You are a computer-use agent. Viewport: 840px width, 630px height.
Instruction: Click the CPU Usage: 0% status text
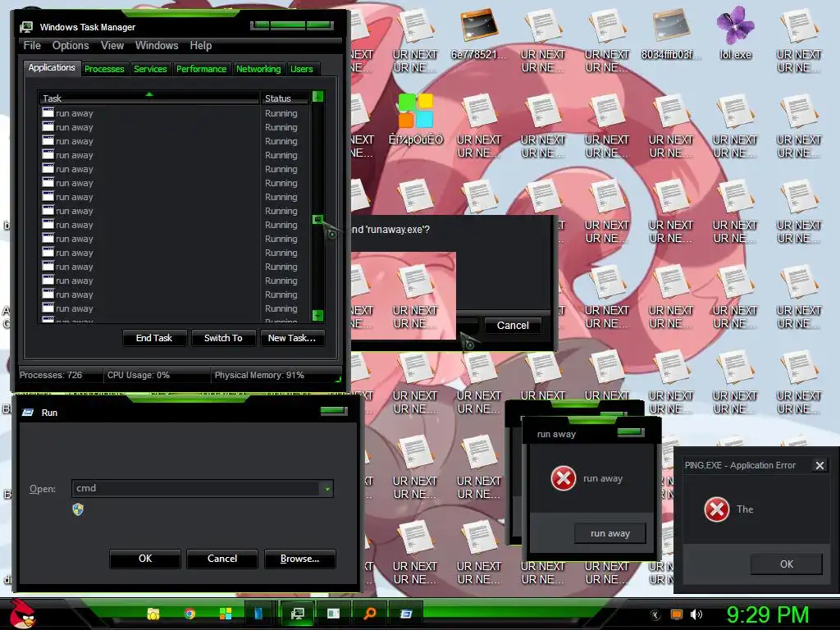(x=138, y=375)
